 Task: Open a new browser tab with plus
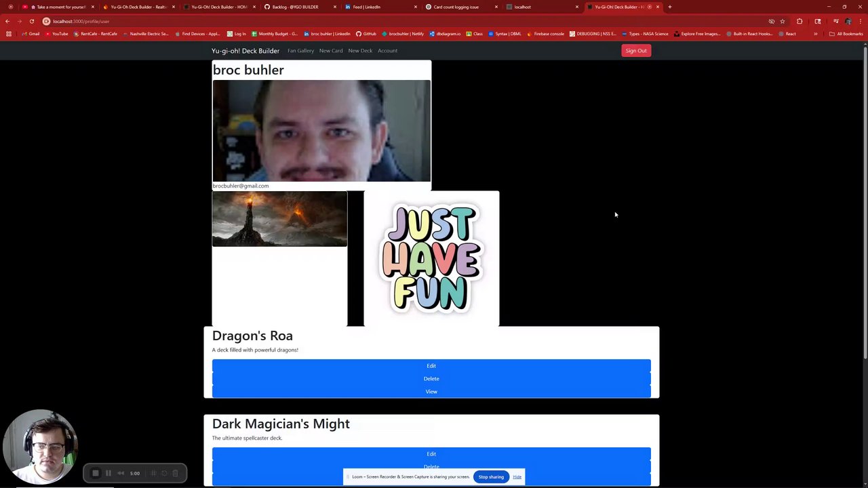(x=670, y=7)
